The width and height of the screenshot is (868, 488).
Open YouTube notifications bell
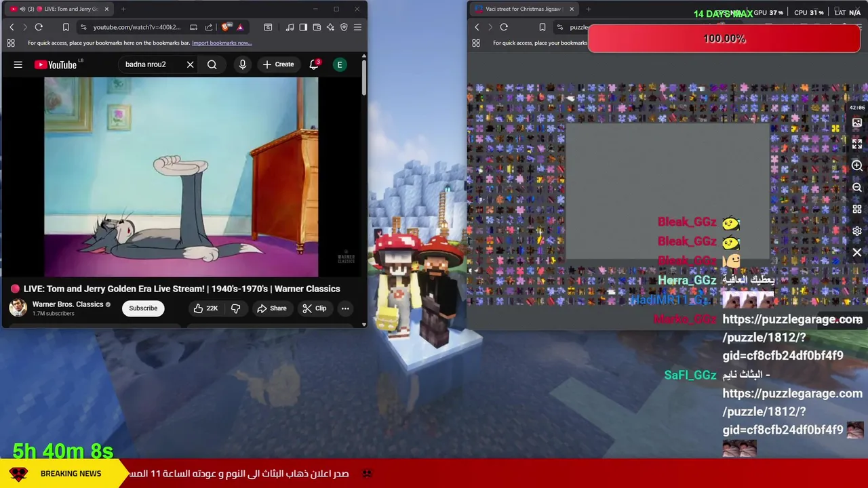pyautogui.click(x=314, y=64)
